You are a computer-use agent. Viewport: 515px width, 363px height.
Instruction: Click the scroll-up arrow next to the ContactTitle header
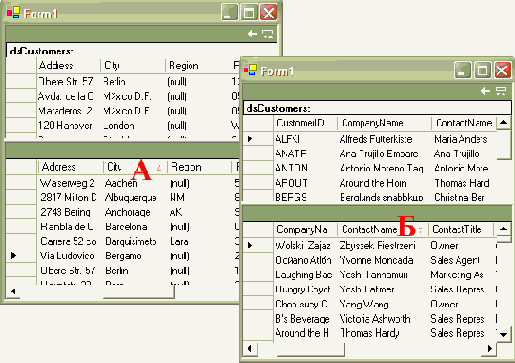[503, 229]
